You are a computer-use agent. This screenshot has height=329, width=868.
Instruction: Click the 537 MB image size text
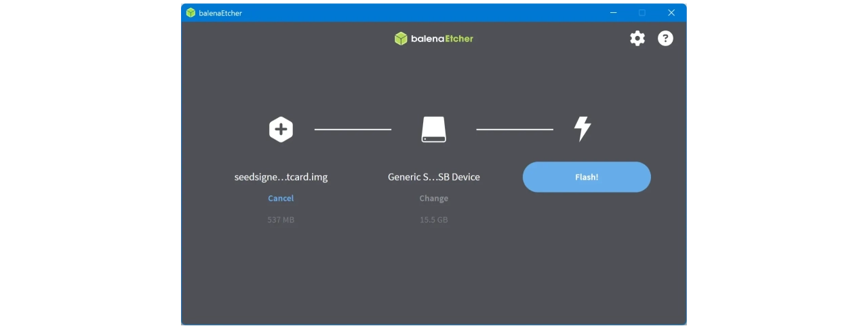tap(281, 220)
